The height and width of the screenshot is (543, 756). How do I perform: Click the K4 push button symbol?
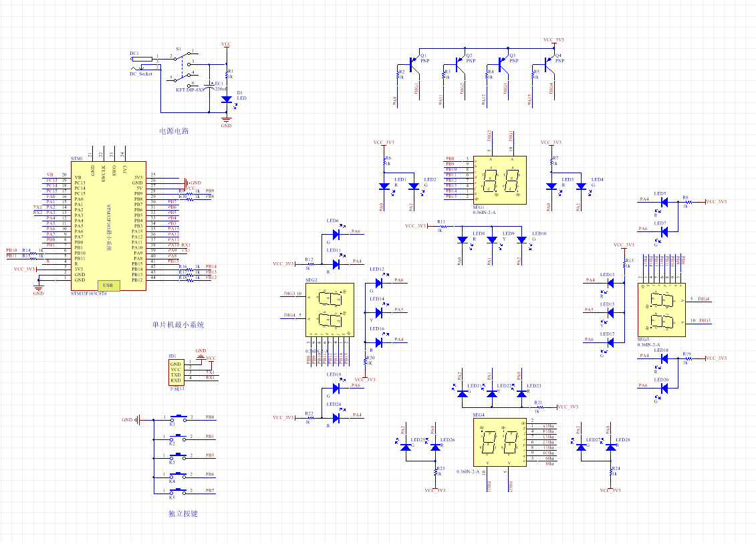click(x=177, y=476)
